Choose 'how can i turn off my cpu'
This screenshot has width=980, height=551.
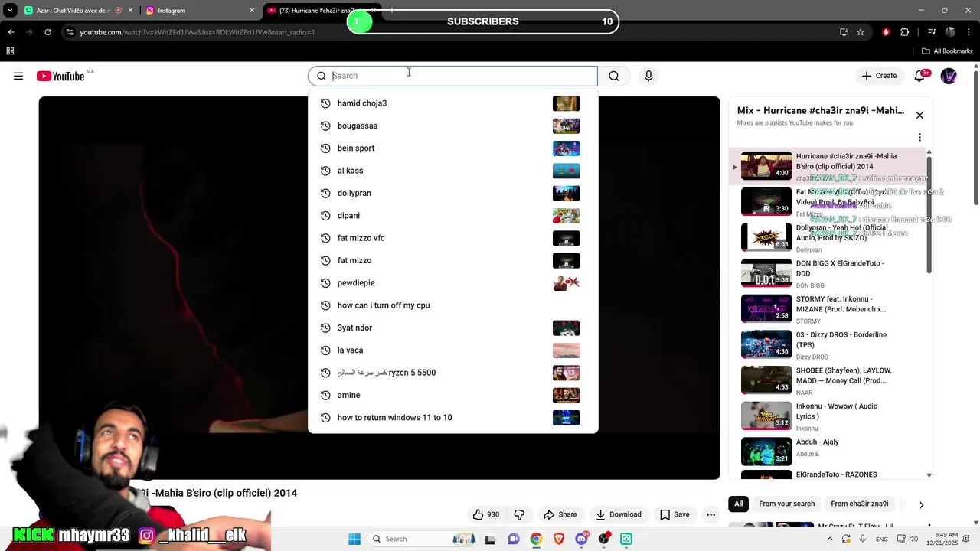[452, 305]
